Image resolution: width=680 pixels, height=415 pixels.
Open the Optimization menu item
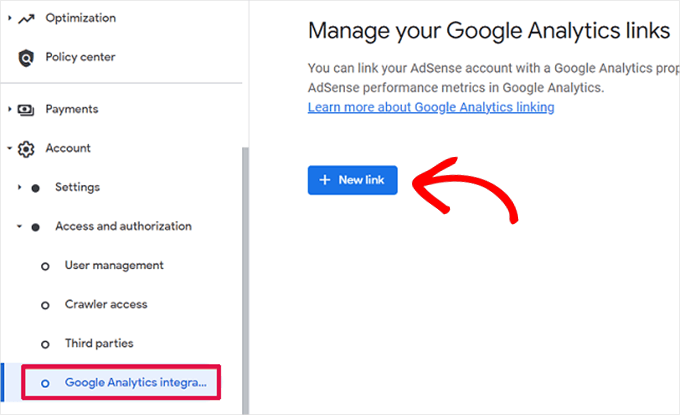point(81,18)
